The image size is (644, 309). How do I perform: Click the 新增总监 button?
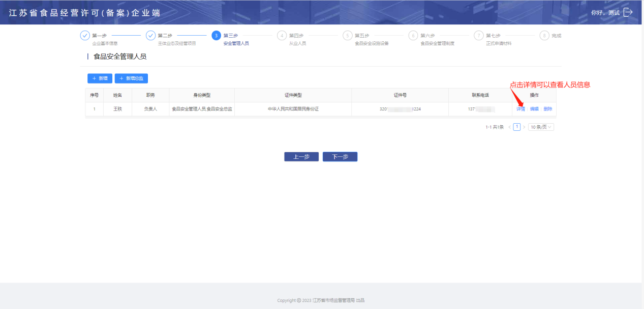131,78
